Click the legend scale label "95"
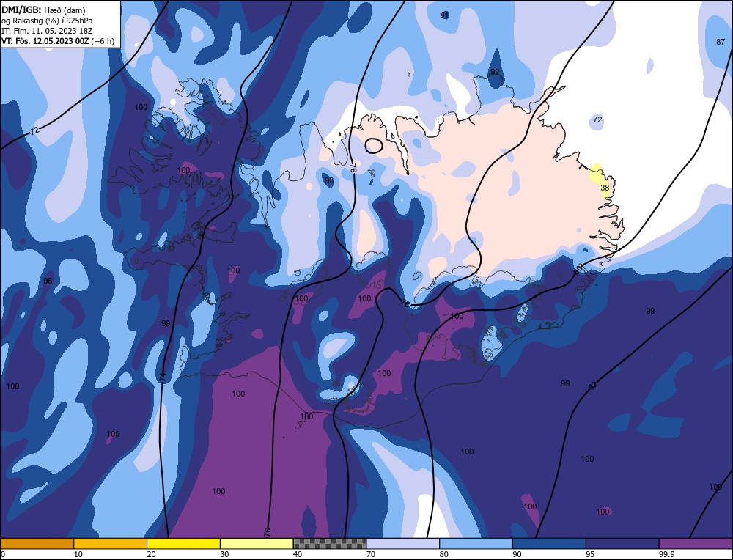 pyautogui.click(x=590, y=554)
